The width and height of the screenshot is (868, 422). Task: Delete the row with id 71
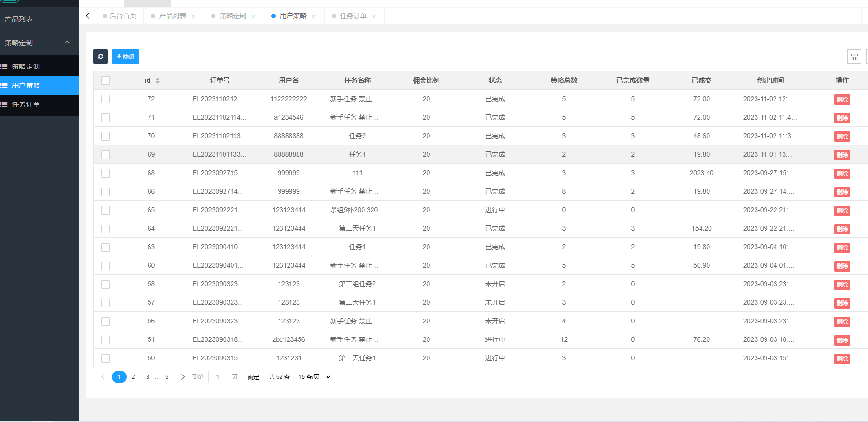(842, 118)
